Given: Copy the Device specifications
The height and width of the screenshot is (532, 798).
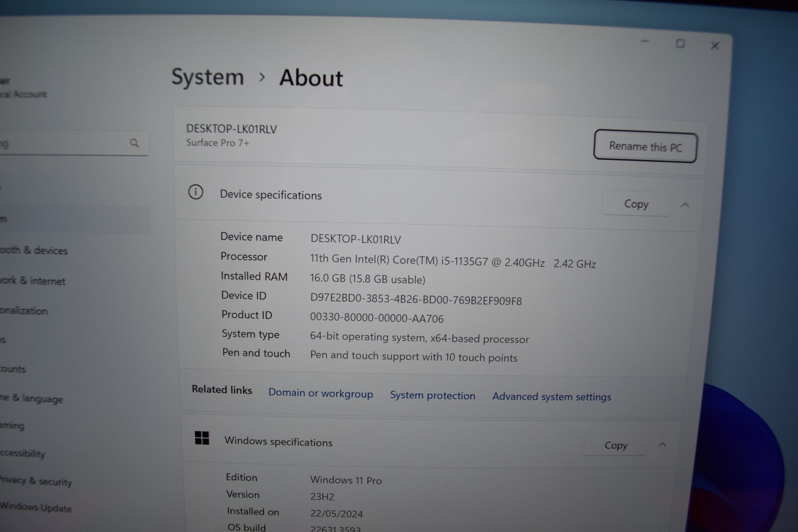Looking at the screenshot, I should click(x=636, y=204).
